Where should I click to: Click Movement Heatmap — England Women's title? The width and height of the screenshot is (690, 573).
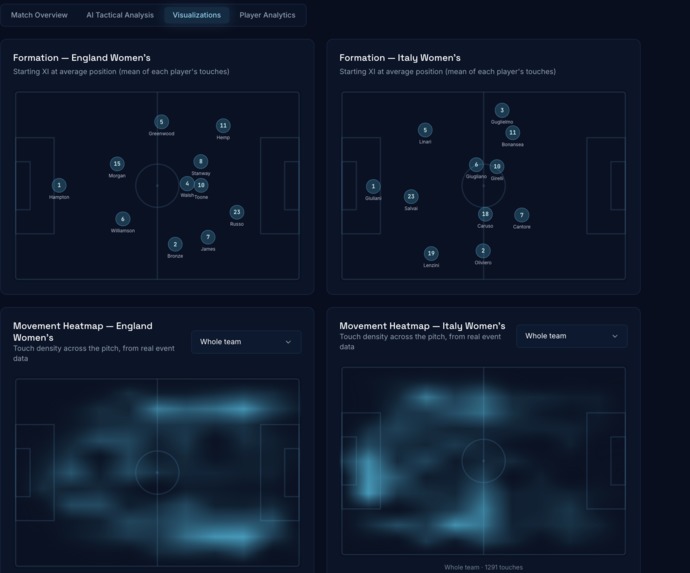coord(83,332)
